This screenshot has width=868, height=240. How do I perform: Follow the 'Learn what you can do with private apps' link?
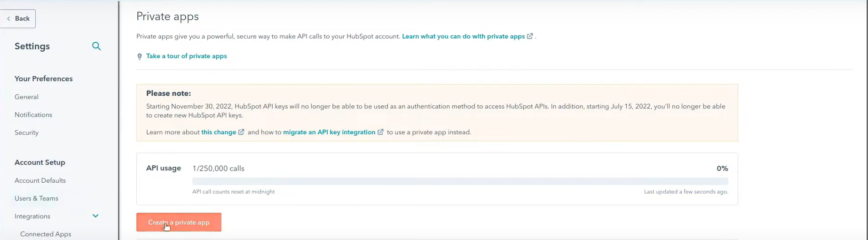coord(463,36)
